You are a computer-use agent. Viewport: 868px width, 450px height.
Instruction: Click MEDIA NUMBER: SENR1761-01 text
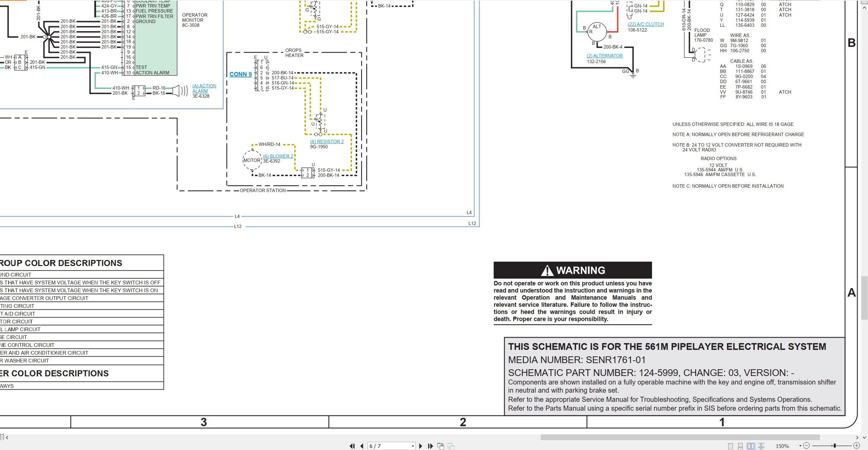coord(577,360)
